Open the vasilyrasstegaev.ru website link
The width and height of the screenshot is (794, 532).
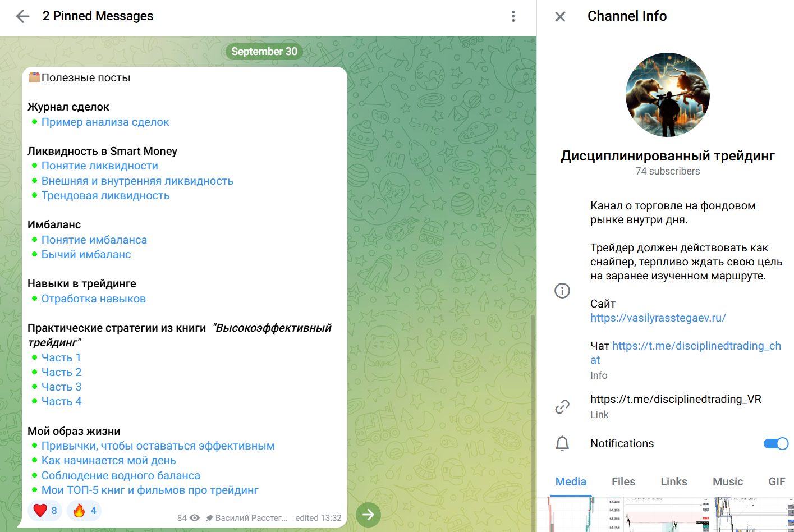[658, 318]
